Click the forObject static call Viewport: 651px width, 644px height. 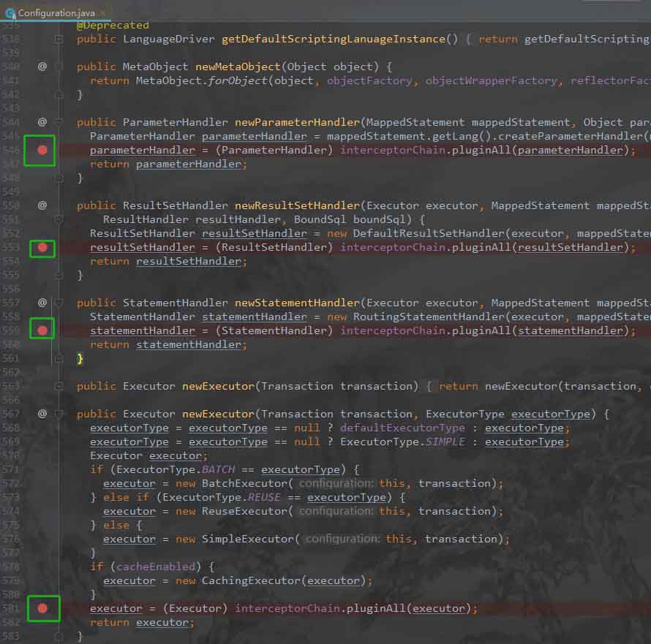tap(238, 80)
